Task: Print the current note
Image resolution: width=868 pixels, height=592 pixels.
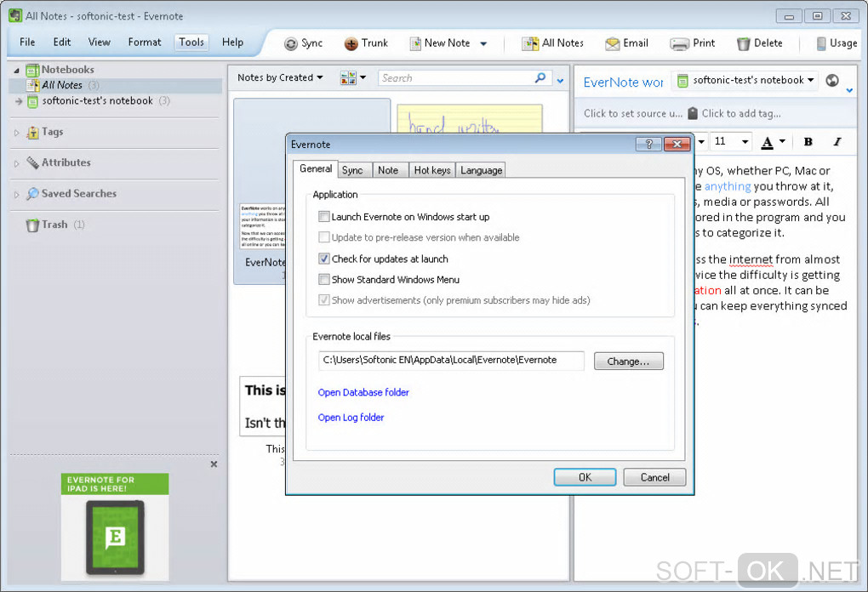Action: [693, 43]
